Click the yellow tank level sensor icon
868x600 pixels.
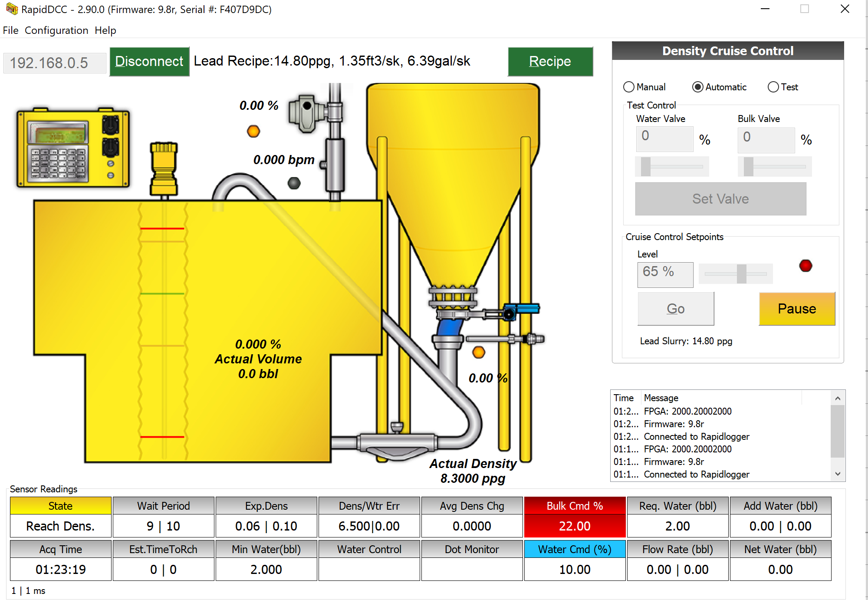coord(164,170)
